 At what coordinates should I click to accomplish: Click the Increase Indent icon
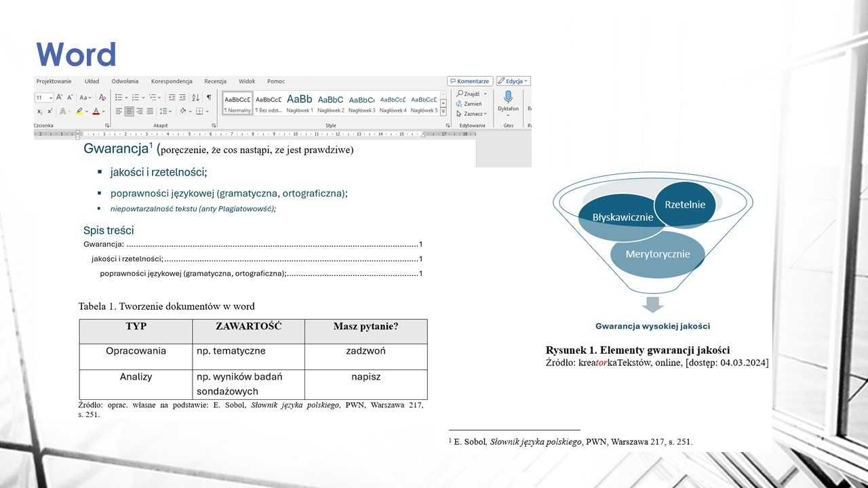[x=182, y=97]
